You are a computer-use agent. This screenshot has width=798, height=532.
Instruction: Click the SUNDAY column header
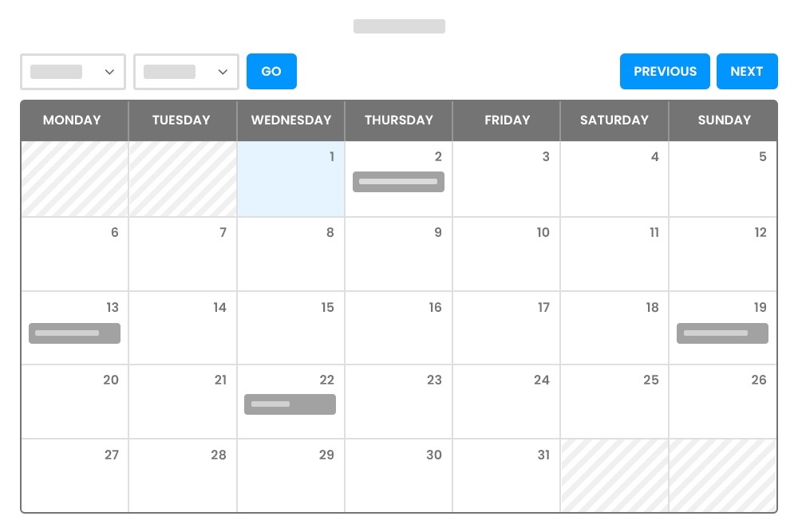pyautogui.click(x=725, y=120)
